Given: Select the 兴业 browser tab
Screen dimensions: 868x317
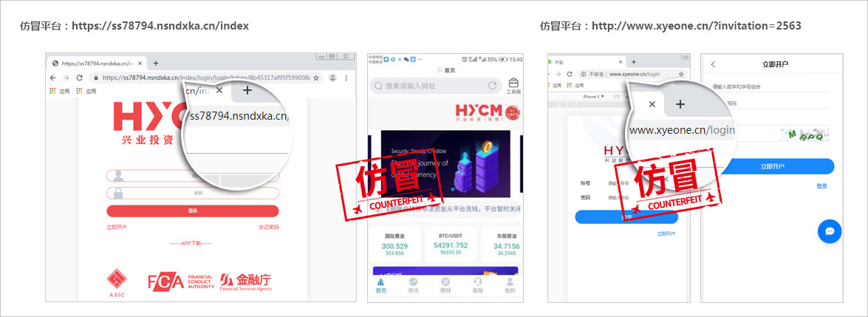Looking at the screenshot, I should pyautogui.click(x=586, y=62).
